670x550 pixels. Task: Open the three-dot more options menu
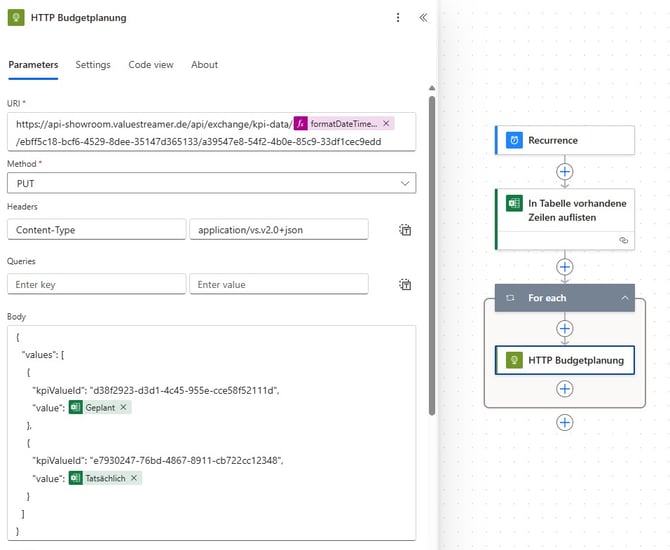tap(398, 18)
